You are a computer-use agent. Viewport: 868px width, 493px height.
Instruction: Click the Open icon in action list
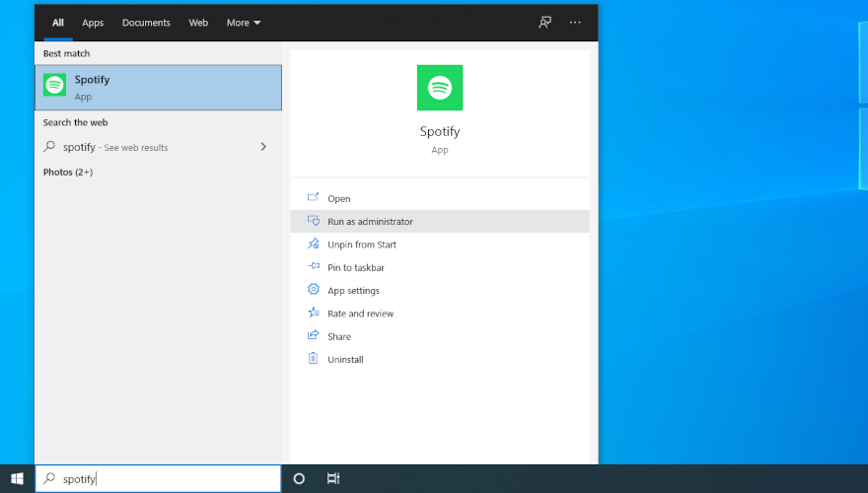(x=314, y=197)
